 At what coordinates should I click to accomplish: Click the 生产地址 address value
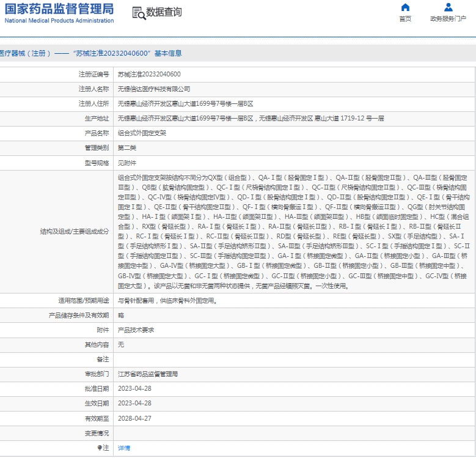click(251, 119)
